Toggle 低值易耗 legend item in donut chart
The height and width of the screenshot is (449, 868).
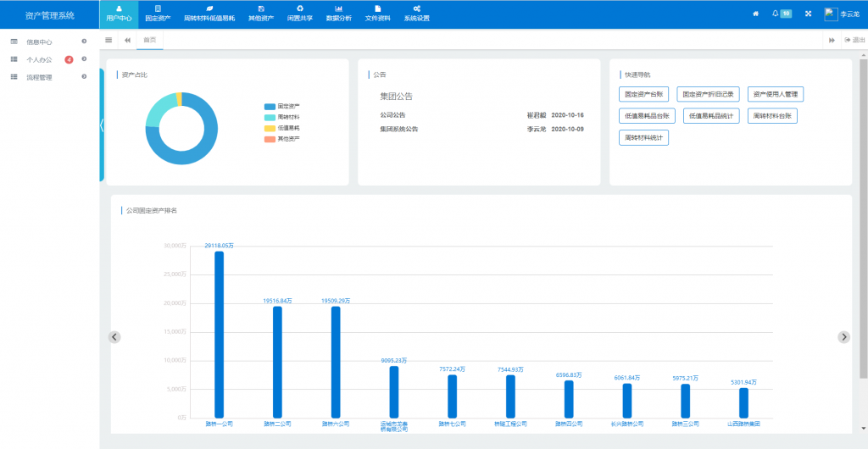(282, 127)
